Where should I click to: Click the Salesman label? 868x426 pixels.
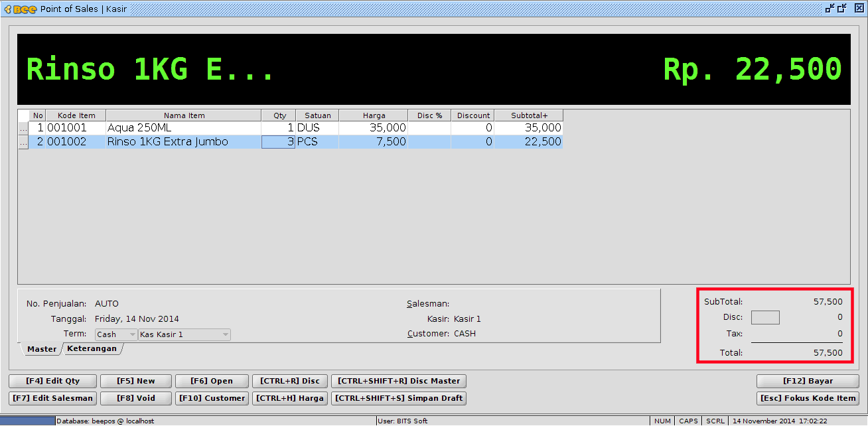tap(428, 304)
